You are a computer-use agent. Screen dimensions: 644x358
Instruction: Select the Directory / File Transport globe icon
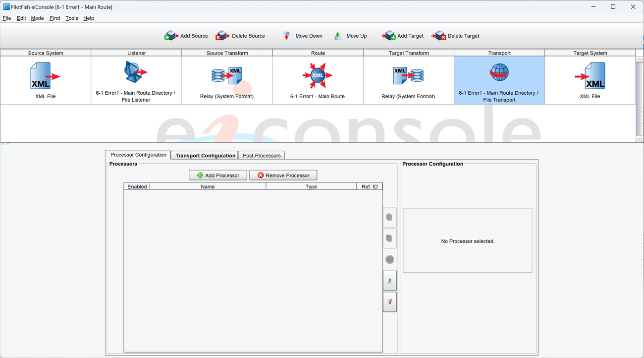[499, 73]
